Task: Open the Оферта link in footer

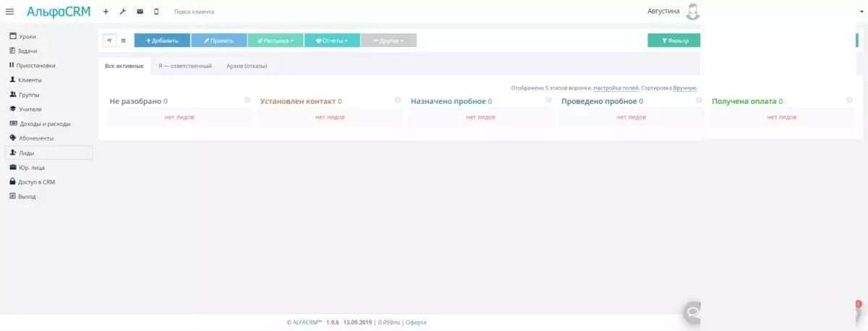Action: click(416, 322)
